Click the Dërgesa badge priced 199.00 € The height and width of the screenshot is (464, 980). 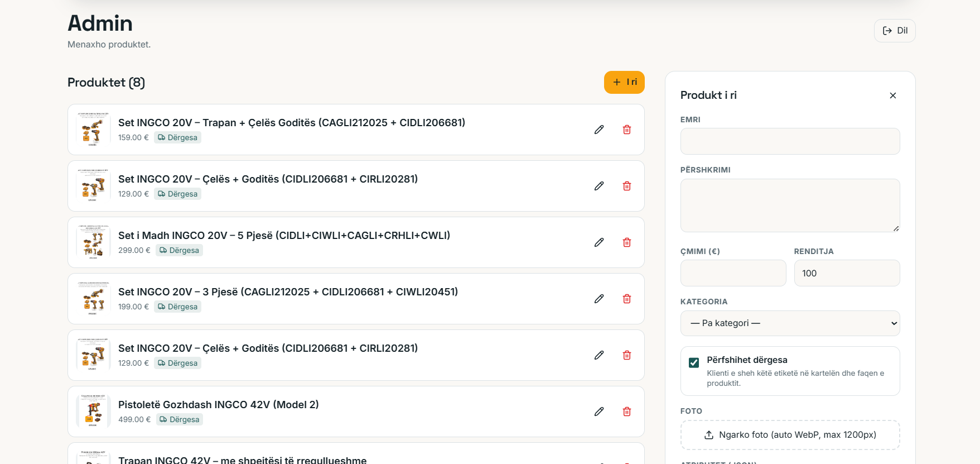(x=177, y=307)
